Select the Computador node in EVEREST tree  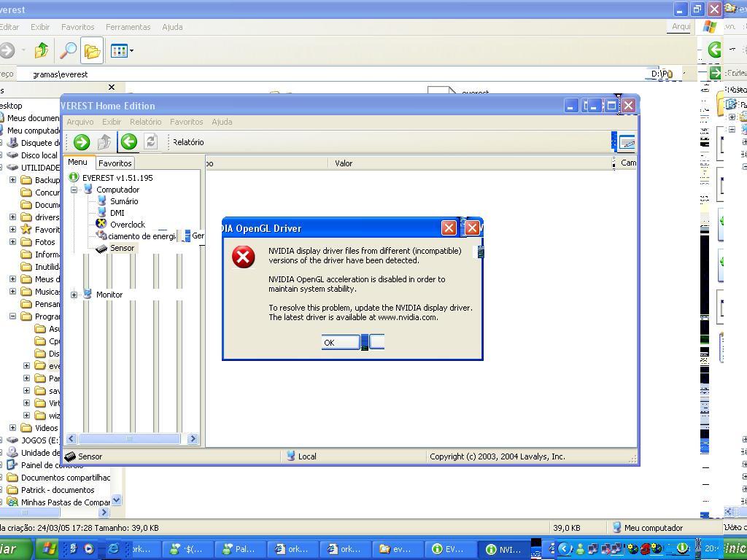(117, 190)
